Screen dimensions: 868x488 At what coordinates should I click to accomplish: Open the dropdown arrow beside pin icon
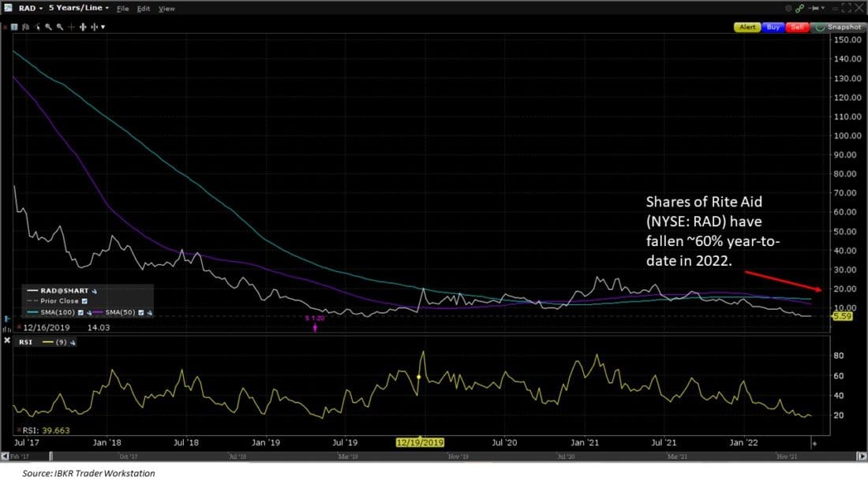(x=823, y=9)
